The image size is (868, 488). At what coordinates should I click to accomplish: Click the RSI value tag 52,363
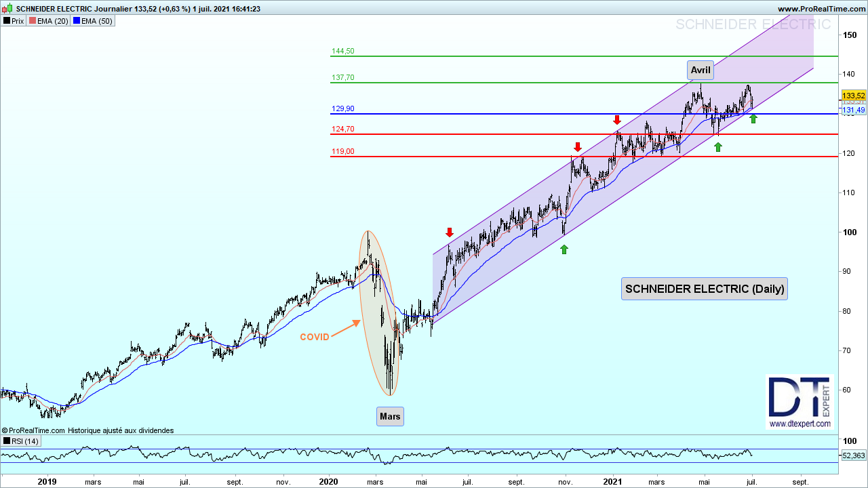click(853, 455)
